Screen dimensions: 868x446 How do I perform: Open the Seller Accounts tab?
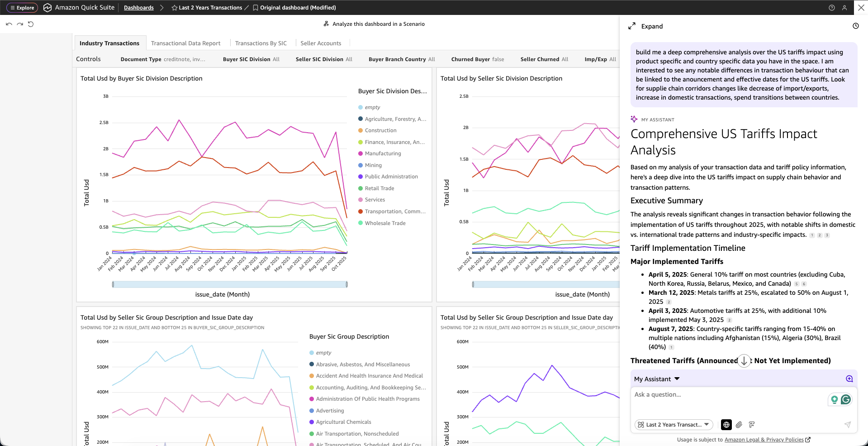pyautogui.click(x=321, y=43)
